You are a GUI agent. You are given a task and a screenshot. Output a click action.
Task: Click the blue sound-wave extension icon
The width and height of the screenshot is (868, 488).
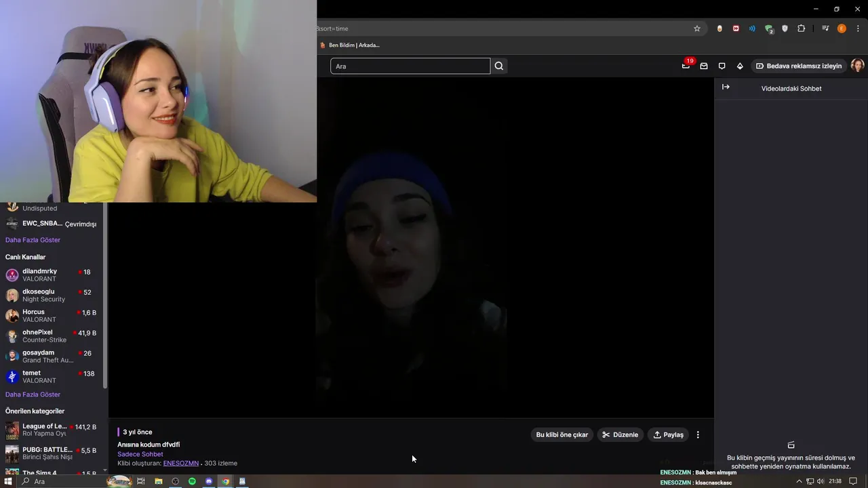pos(752,28)
